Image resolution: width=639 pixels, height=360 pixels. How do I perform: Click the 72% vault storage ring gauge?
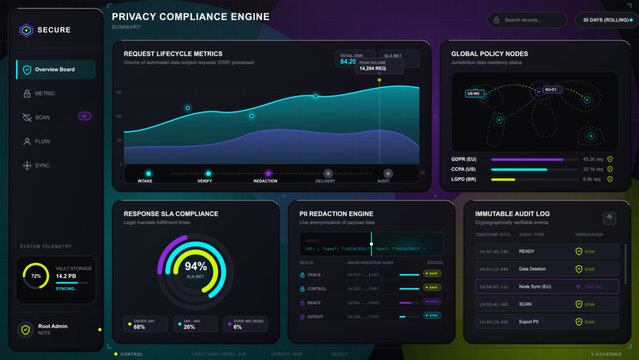(36, 276)
